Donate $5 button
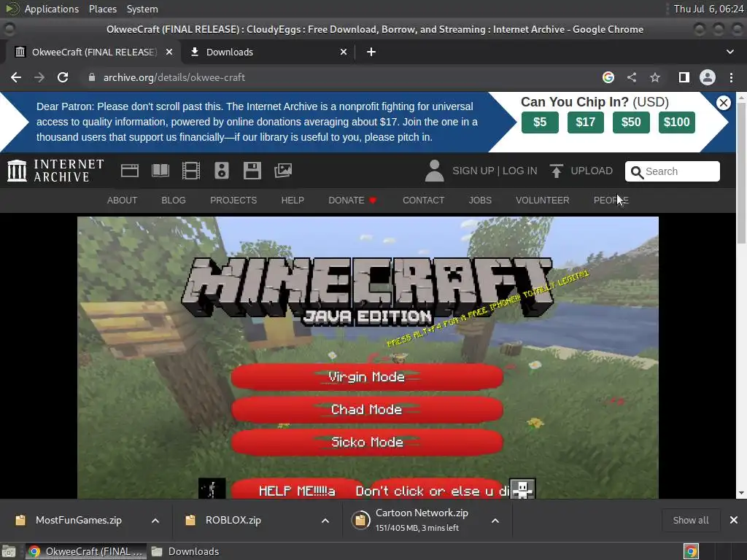 click(540, 122)
